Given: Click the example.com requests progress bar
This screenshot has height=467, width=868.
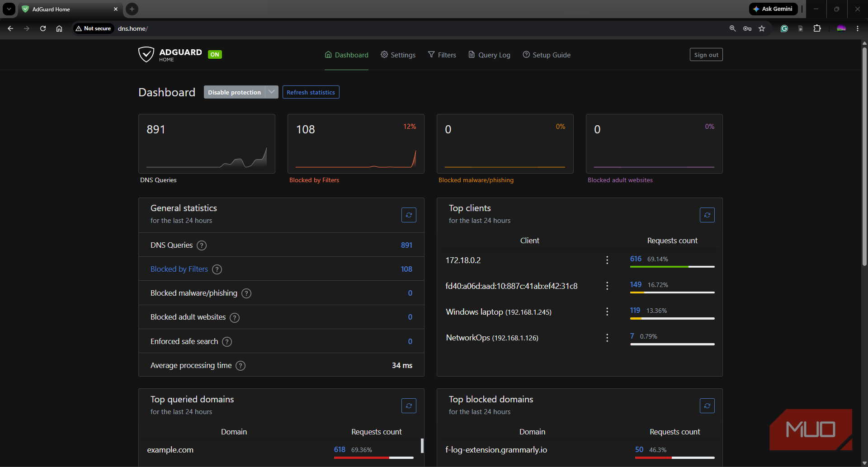Looking at the screenshot, I should coord(374,458).
